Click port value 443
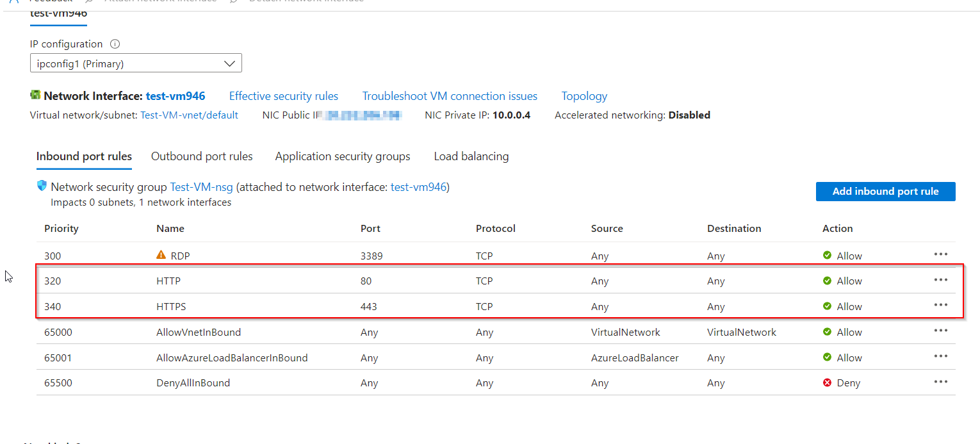Image resolution: width=980 pixels, height=444 pixels. 369,307
